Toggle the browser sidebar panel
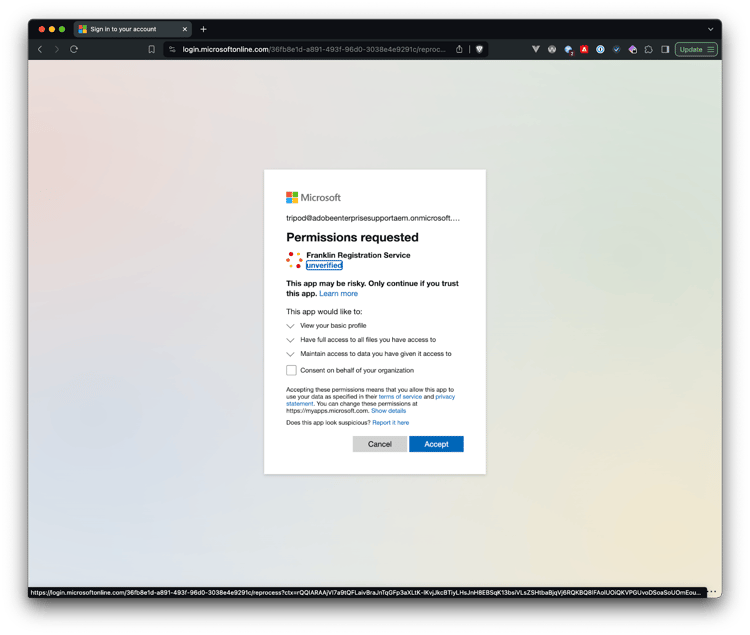This screenshot has height=635, width=750. (665, 49)
